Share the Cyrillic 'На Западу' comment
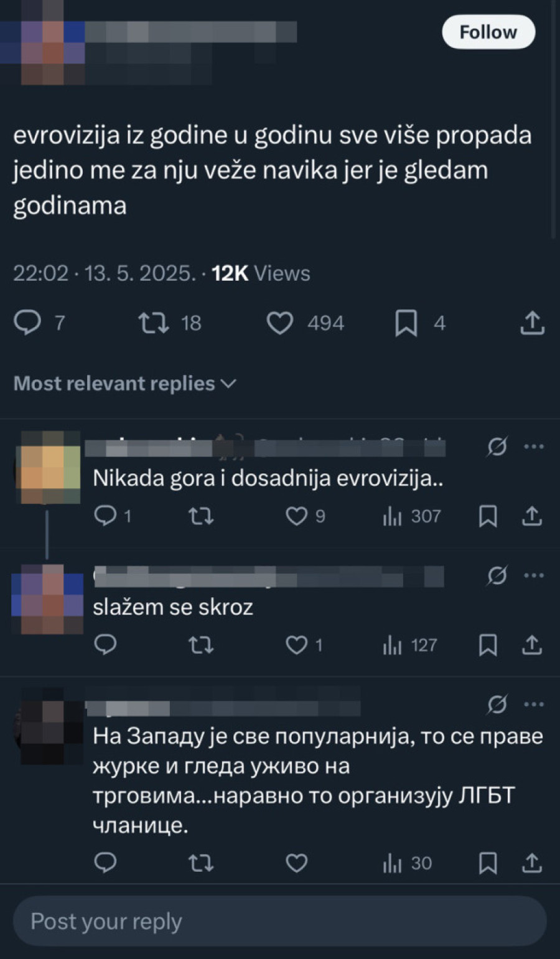 pos(532,863)
